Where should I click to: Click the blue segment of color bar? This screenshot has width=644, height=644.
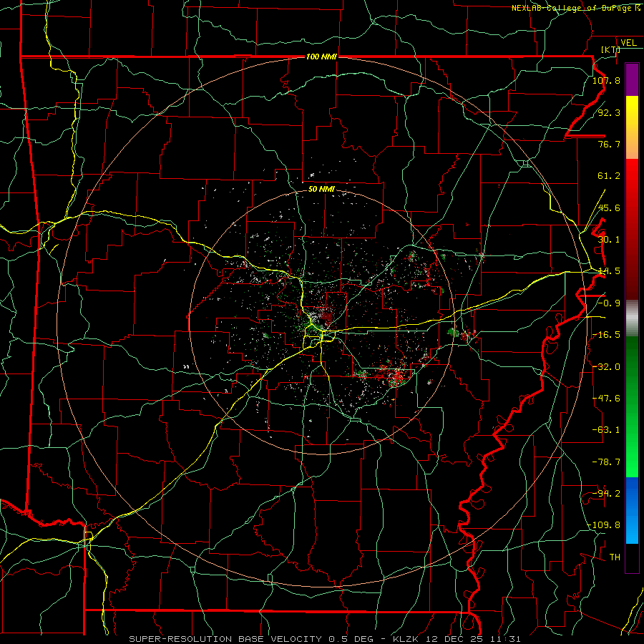(x=632, y=510)
